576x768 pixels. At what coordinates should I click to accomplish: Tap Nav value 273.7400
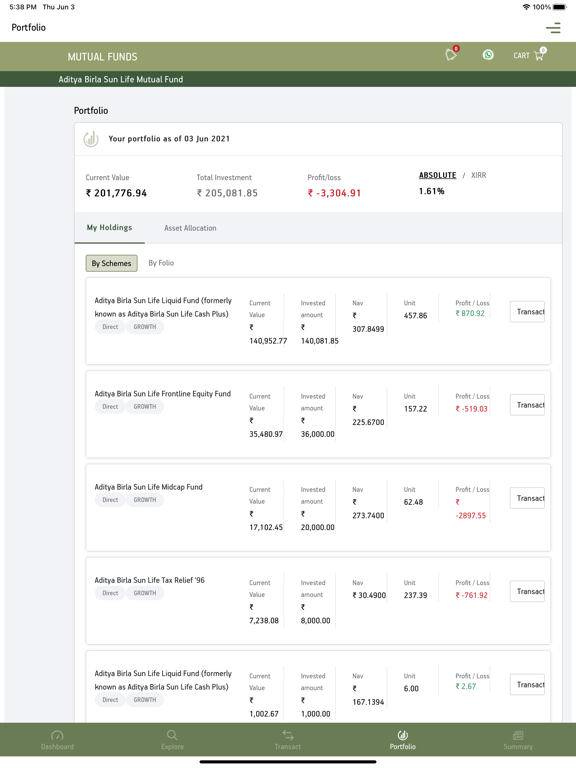pos(368,515)
